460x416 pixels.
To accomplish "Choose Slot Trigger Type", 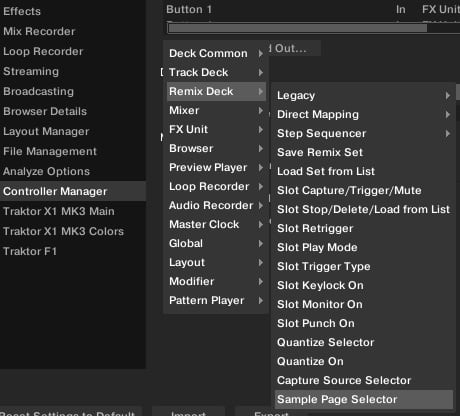I will pyautogui.click(x=364, y=266).
